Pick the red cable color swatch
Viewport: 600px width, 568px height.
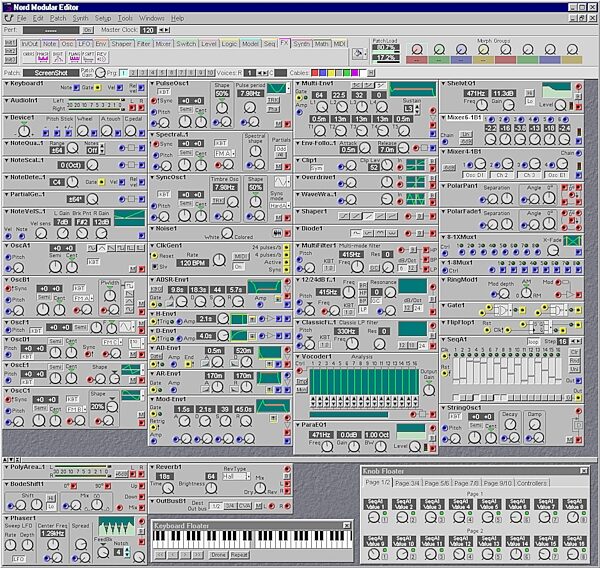(315, 72)
